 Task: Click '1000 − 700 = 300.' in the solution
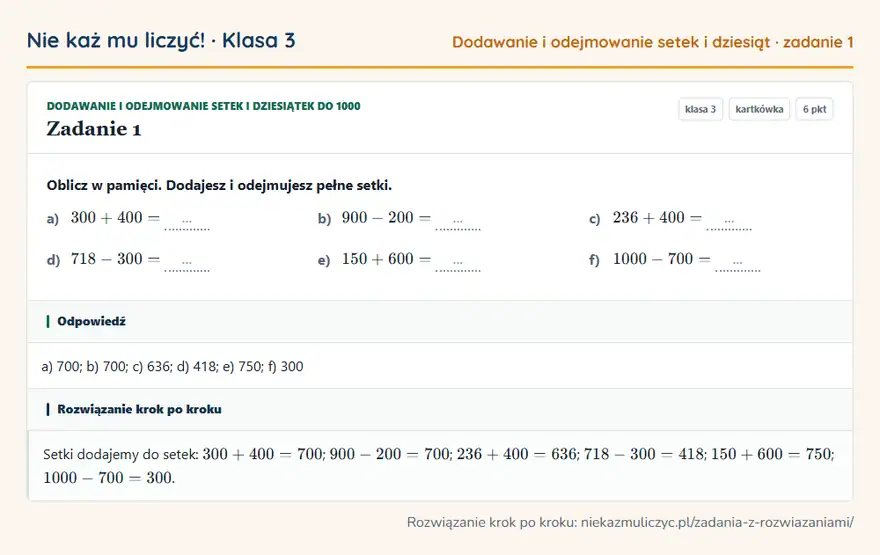pyautogui.click(x=109, y=478)
